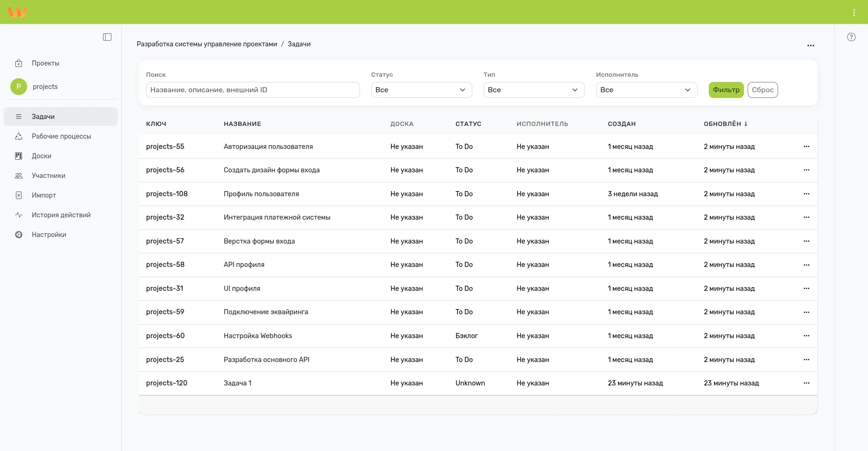868x451 pixels.
Task: Open row actions for projects-120
Action: coord(806,383)
